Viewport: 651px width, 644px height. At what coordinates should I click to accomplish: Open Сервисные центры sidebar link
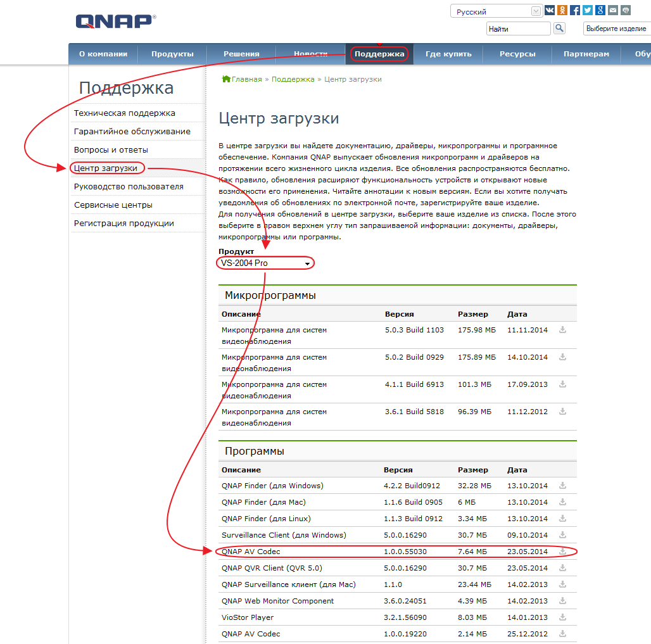[x=113, y=205]
